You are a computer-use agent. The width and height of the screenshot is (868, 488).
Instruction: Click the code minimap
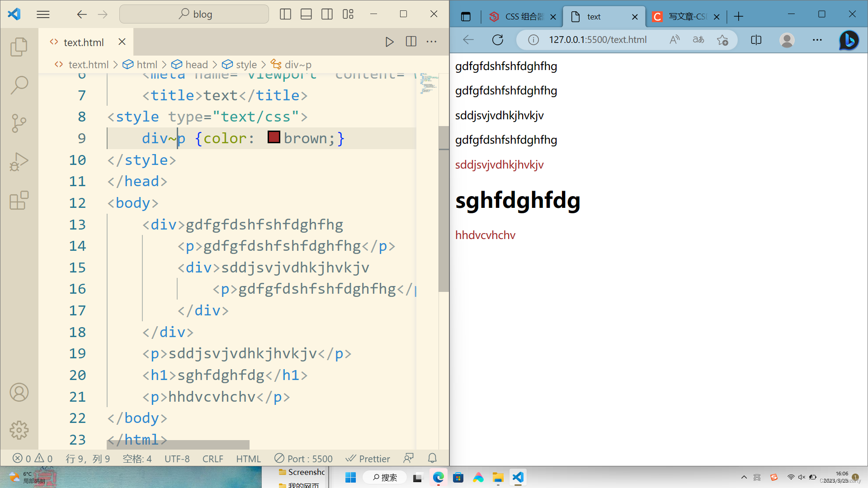(x=428, y=84)
